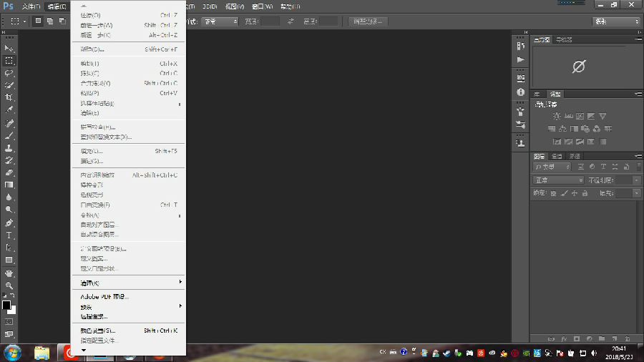
Task: Expand the layer filter type dropdown
Action: click(x=552, y=167)
